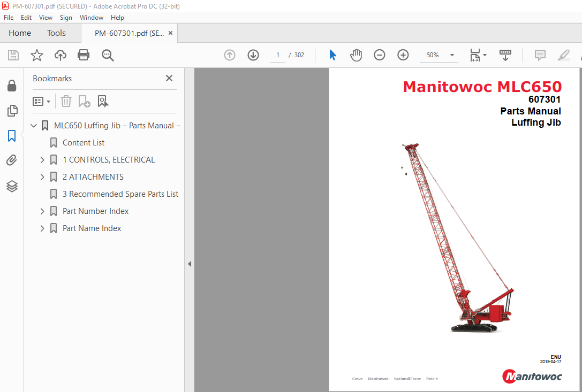
Task: Open zoom level dropdown arrow
Action: point(452,55)
